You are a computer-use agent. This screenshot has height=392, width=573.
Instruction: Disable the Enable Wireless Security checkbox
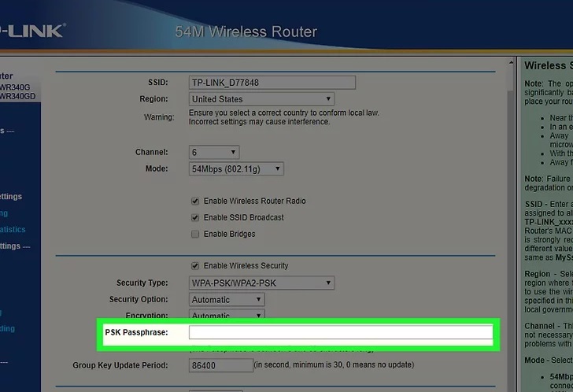[195, 266]
